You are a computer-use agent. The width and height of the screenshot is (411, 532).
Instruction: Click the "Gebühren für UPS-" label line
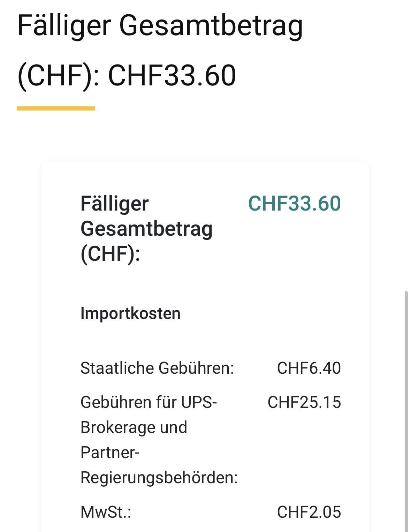point(149,402)
